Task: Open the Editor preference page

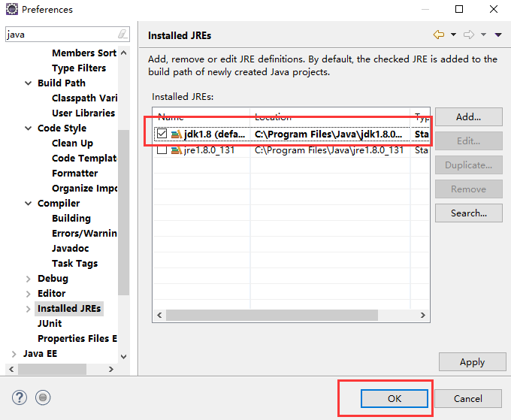Action: (52, 294)
